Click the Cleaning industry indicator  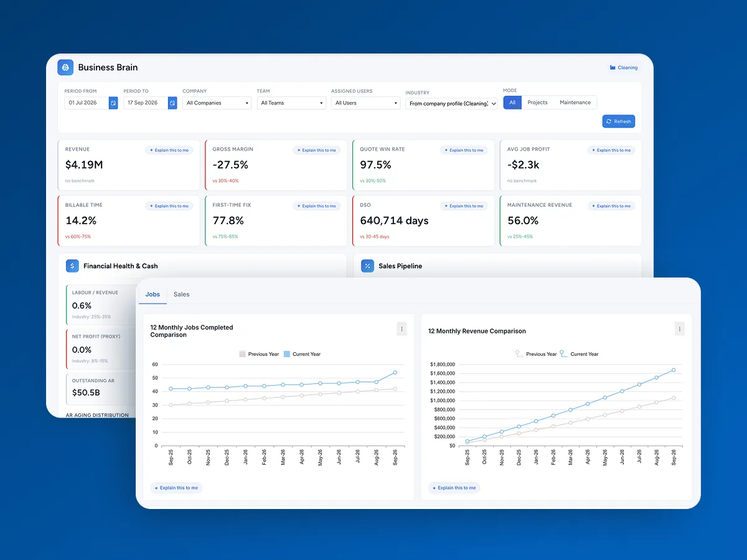coord(623,67)
